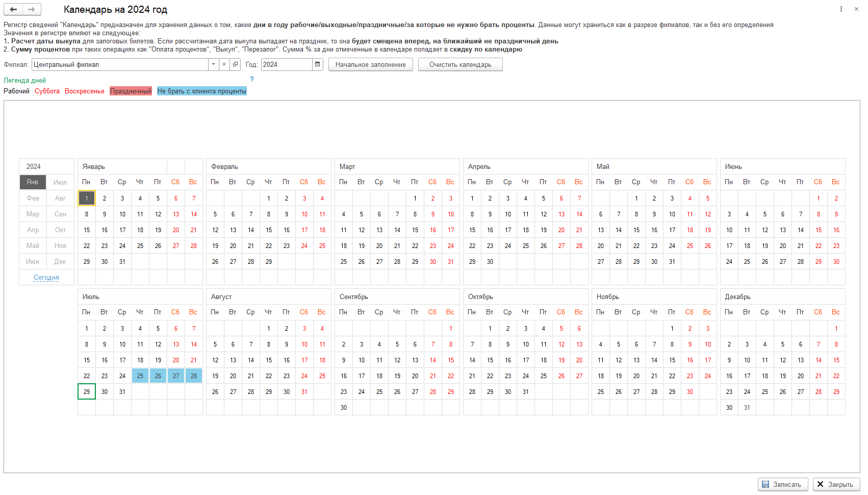This screenshot has height=495, width=868.
Task: Select the Рабочий legend label
Action: 17,91
